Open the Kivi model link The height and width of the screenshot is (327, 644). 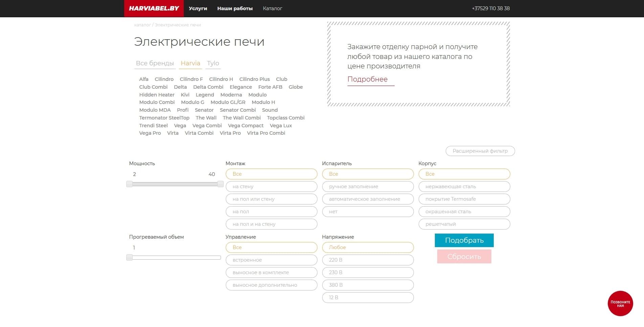[185, 95]
